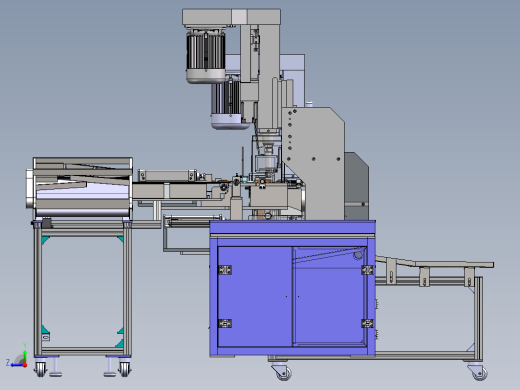Select the top horizontal gray beam housing
Screen dimensions: 520x390
231,17
